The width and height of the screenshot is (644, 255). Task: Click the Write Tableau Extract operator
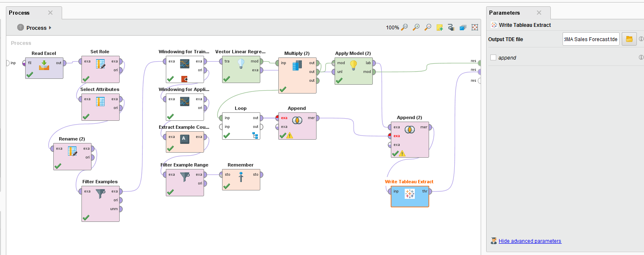(409, 196)
